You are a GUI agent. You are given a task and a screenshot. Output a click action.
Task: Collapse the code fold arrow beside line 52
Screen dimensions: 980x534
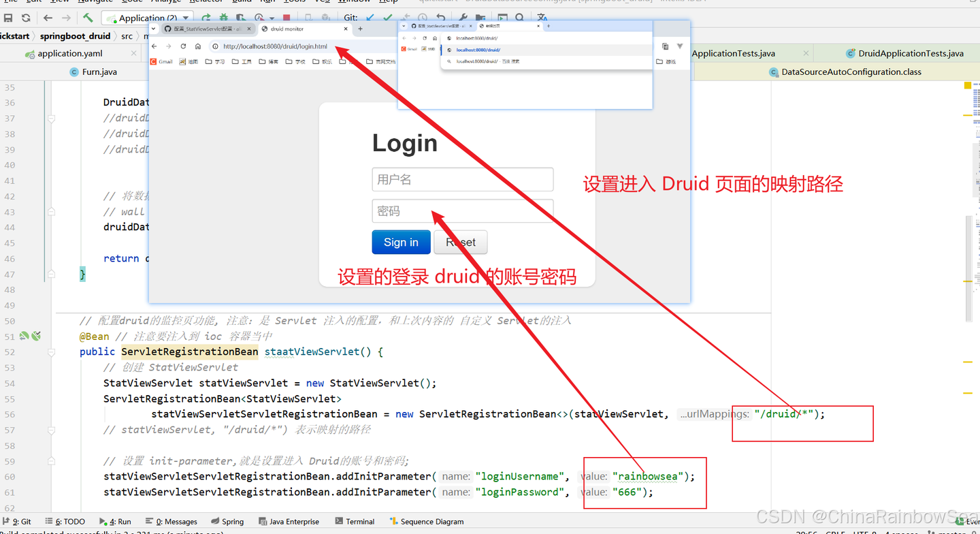pyautogui.click(x=51, y=351)
